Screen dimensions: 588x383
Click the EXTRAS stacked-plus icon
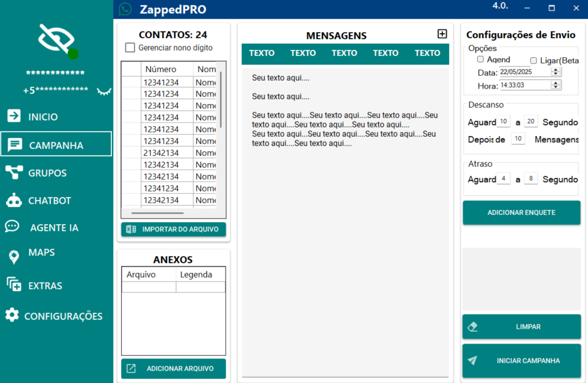pos(14,284)
